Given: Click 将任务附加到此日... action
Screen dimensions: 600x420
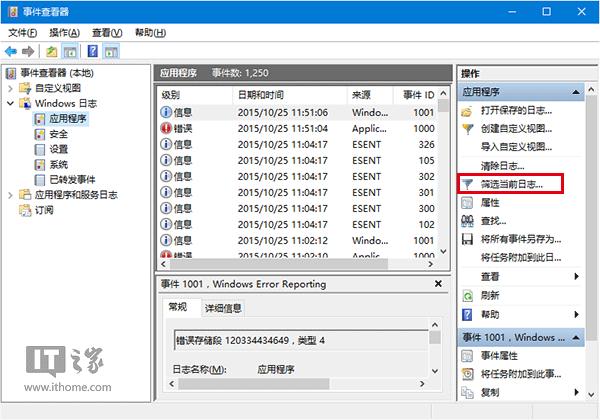Looking at the screenshot, I should point(520,258).
